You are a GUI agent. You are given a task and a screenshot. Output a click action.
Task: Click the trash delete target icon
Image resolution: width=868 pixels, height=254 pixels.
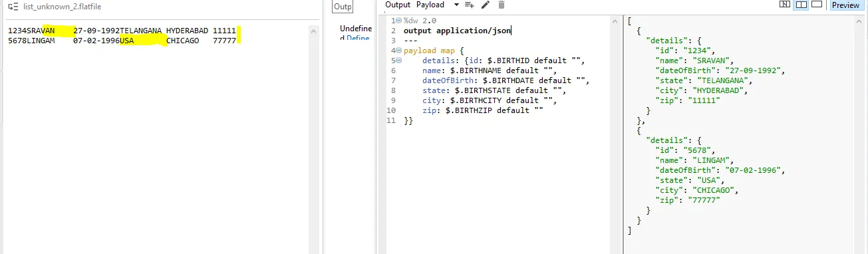[502, 5]
